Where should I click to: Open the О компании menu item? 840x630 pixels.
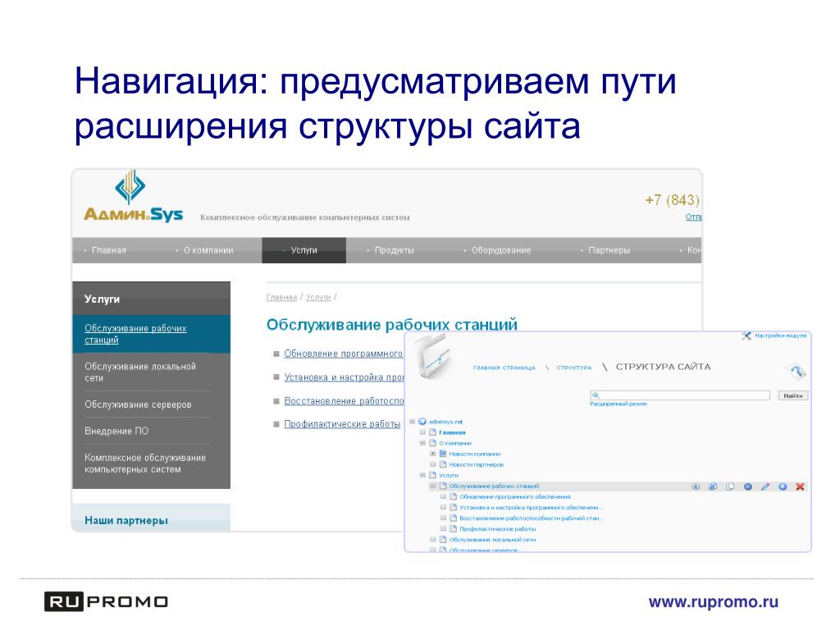[x=208, y=250]
